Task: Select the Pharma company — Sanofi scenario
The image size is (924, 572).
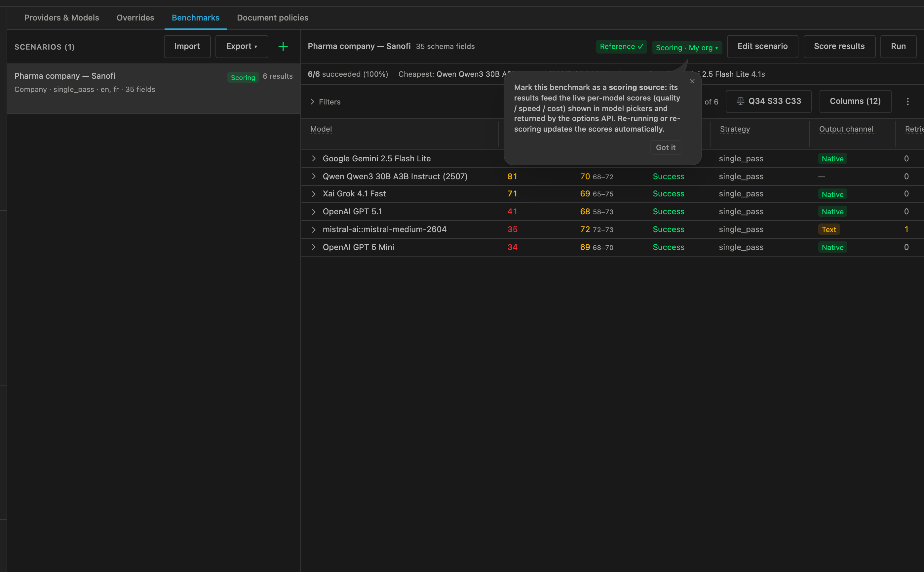Action: point(153,89)
